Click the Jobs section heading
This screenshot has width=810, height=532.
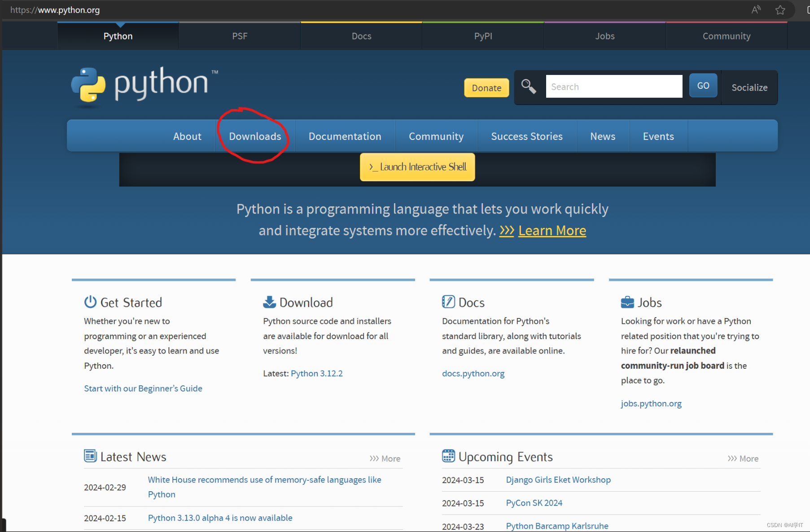pos(650,302)
